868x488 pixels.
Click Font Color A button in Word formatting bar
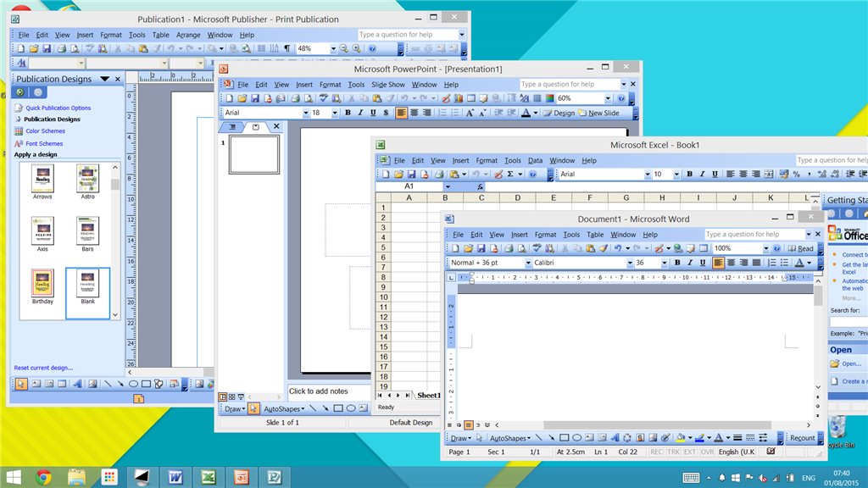[799, 263]
